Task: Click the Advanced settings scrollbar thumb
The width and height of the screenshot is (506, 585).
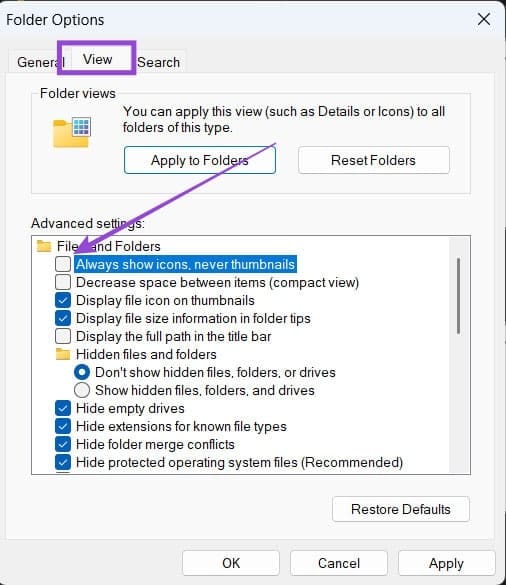Action: click(459, 295)
